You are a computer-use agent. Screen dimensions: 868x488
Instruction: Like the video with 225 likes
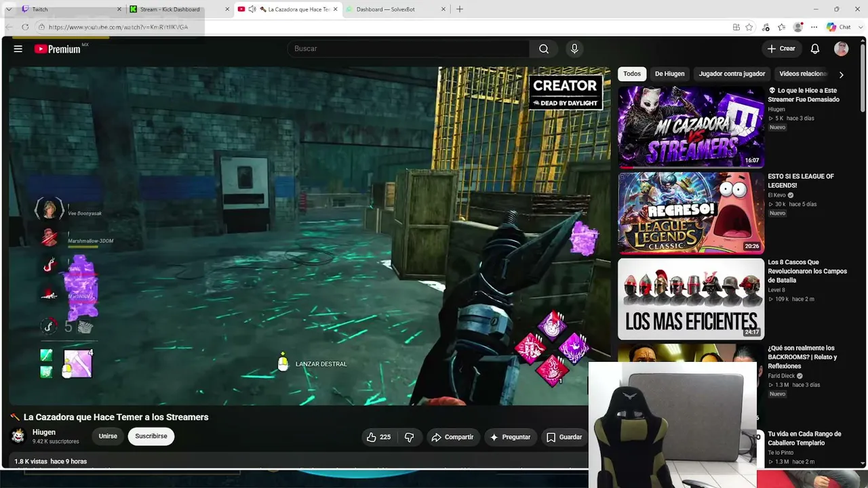pyautogui.click(x=378, y=437)
